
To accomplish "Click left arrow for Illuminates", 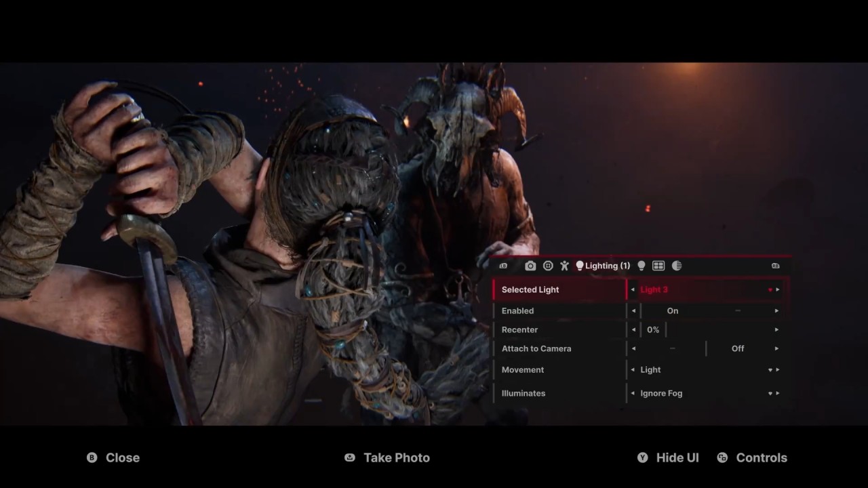I will coord(633,393).
